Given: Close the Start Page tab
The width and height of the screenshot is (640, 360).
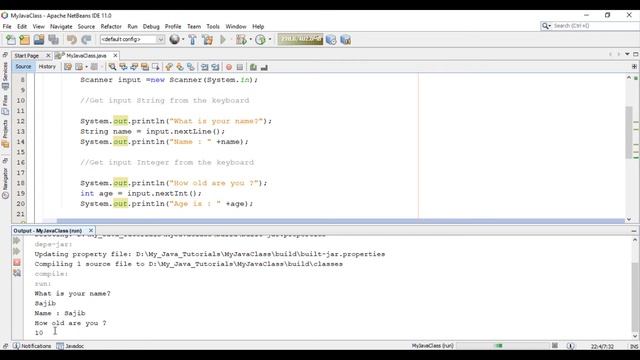Looking at the screenshot, I should [48, 56].
